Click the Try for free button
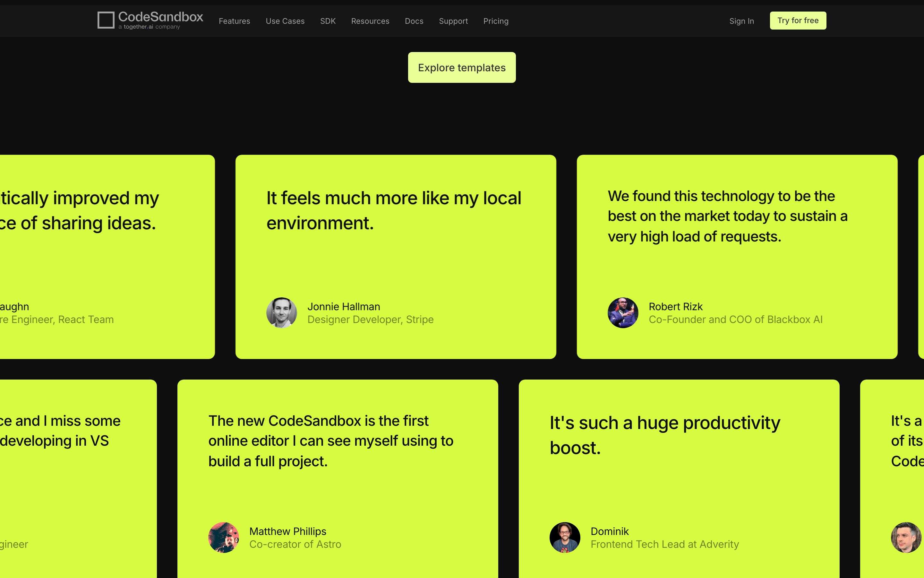 click(x=798, y=21)
